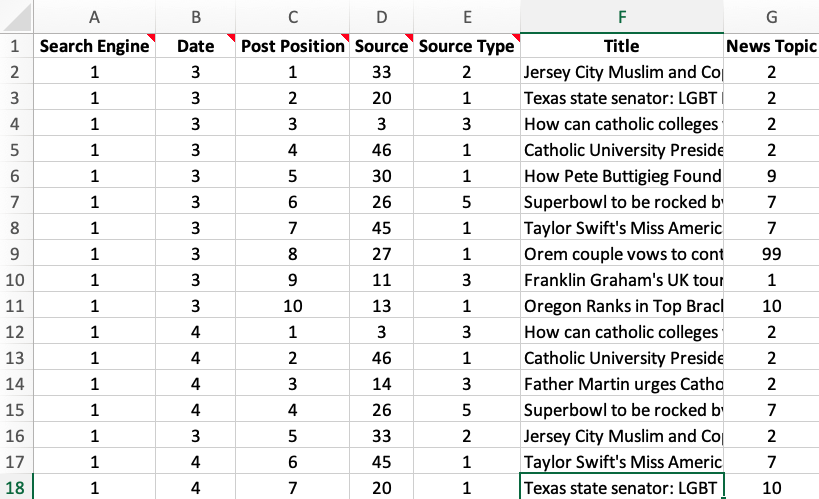Select column D header
Image resolution: width=819 pixels, height=499 pixels.
pyautogui.click(x=382, y=17)
